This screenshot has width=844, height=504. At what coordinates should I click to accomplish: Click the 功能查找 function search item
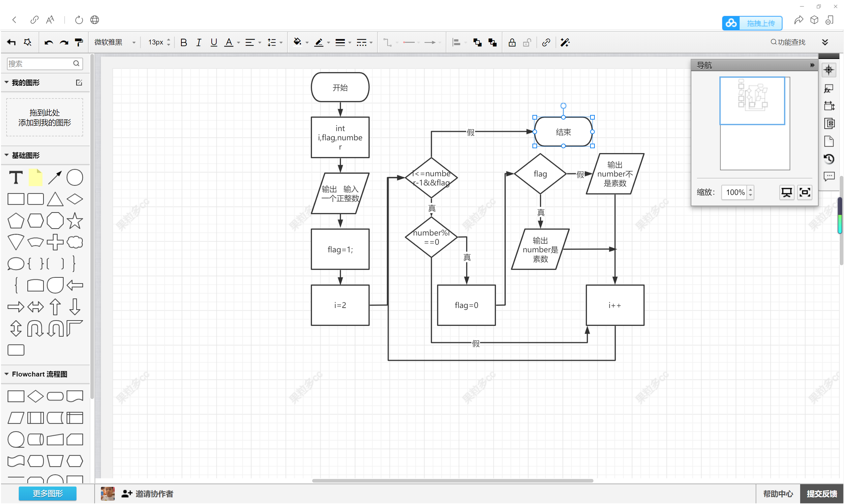coord(788,42)
